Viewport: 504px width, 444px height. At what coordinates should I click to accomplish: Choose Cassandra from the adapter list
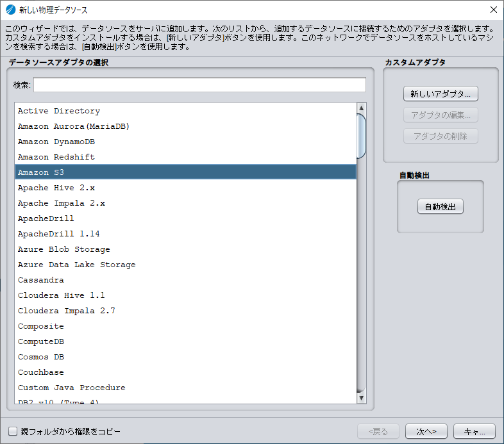pos(185,280)
